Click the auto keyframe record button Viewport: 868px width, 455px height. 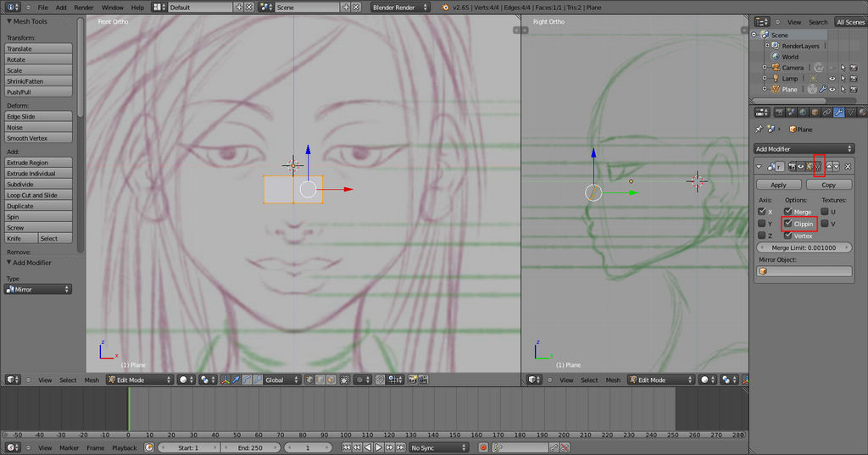(483, 447)
